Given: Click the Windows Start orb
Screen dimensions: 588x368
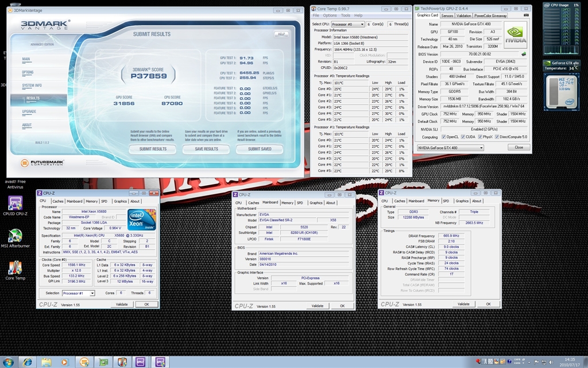Looking at the screenshot, I should tap(8, 362).
